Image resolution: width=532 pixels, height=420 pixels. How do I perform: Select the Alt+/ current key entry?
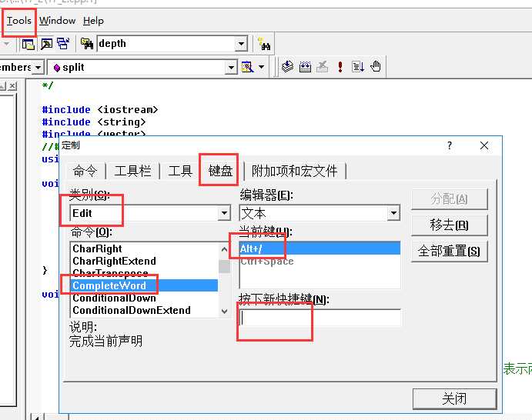pyautogui.click(x=320, y=248)
